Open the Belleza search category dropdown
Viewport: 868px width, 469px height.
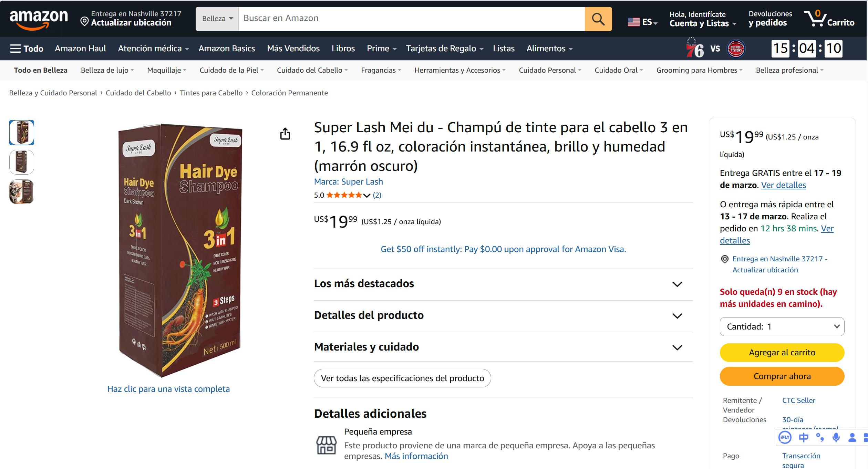pyautogui.click(x=217, y=19)
